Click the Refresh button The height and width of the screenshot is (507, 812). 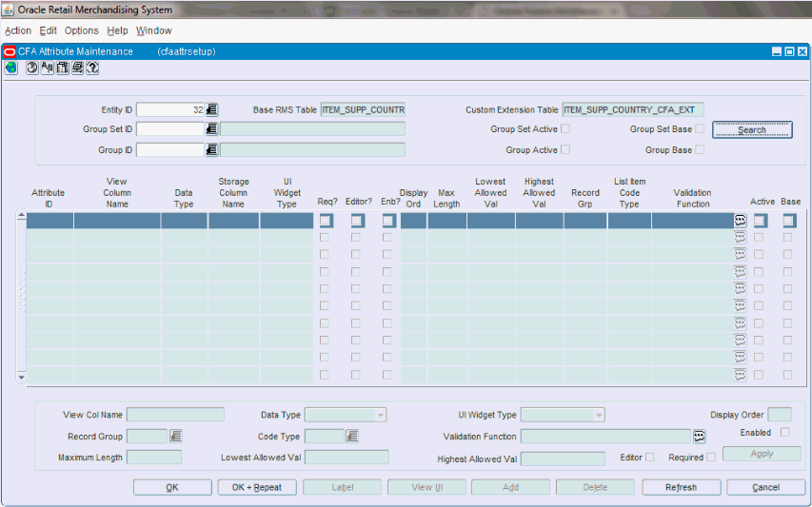681,487
